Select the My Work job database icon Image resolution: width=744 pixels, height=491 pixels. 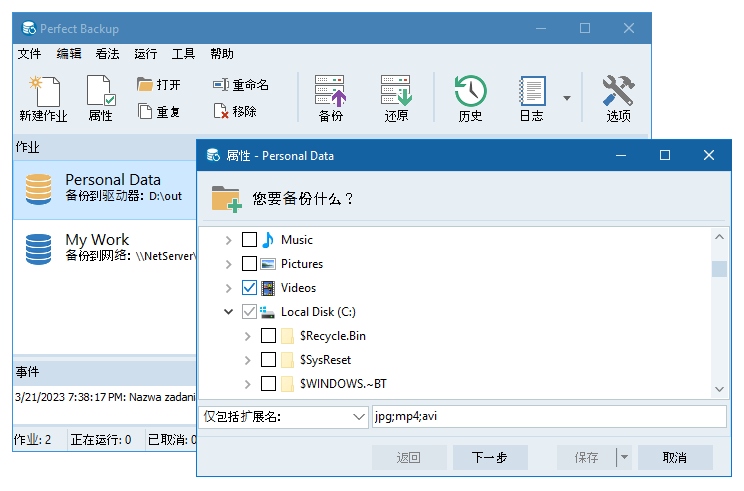click(x=38, y=249)
